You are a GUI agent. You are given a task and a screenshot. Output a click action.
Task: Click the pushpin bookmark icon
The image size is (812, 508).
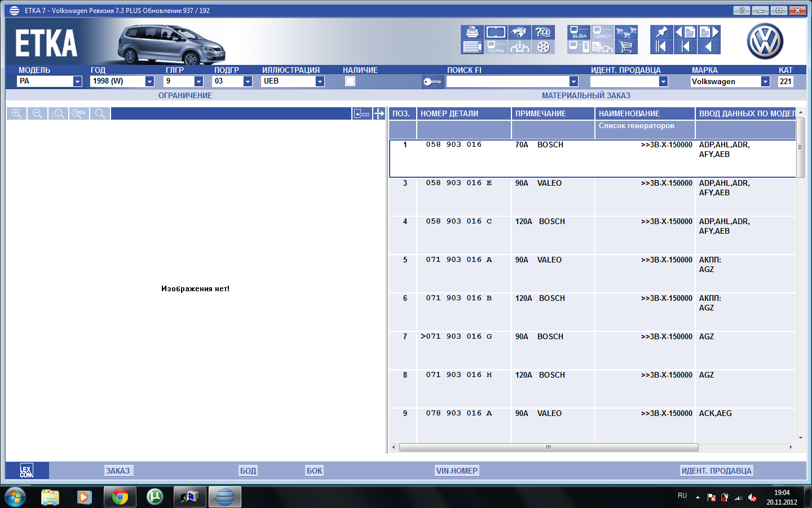661,32
